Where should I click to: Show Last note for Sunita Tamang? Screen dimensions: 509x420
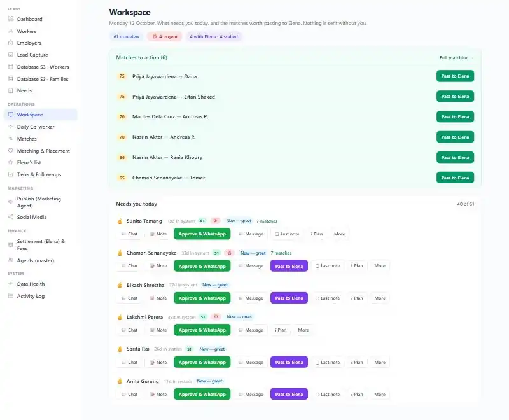(x=287, y=234)
